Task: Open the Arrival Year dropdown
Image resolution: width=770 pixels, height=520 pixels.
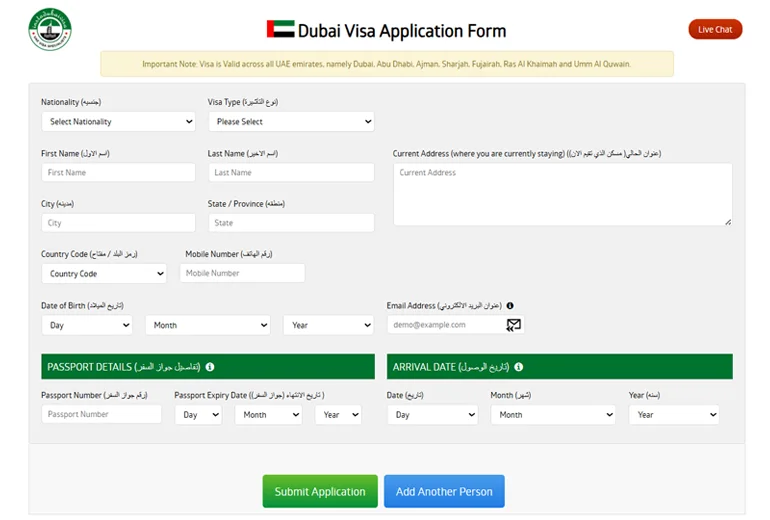Action: pos(674,415)
